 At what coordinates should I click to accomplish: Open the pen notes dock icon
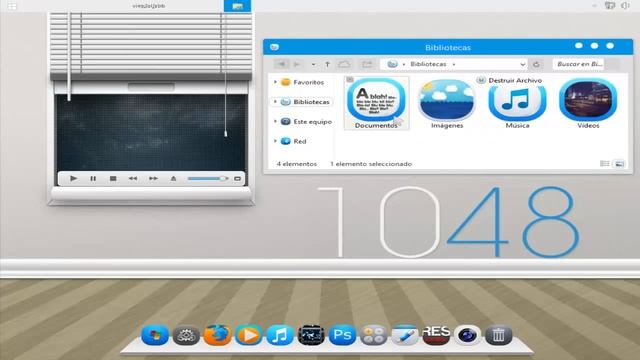coord(404,335)
